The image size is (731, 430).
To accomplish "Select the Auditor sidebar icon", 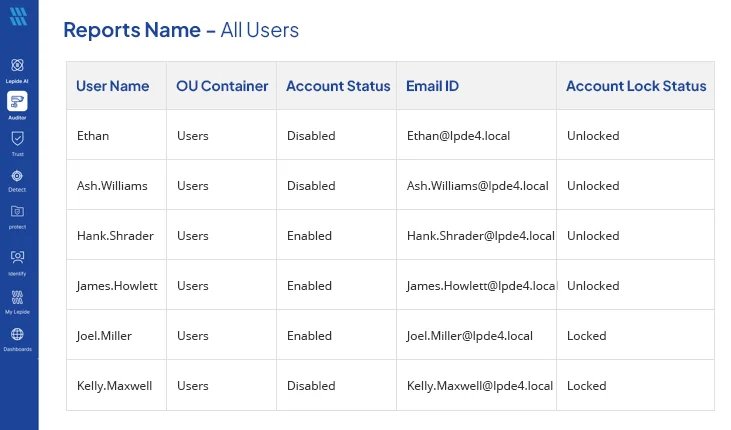I will coord(17,101).
